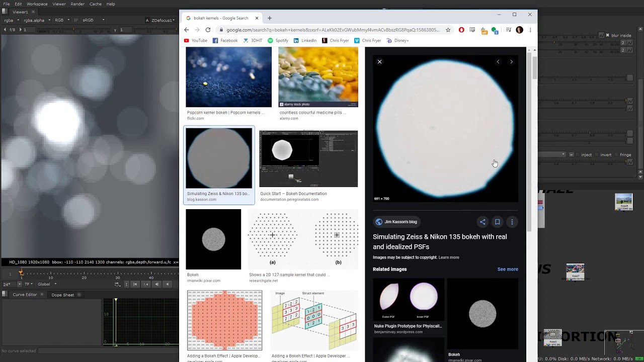Save image with the bookmark icon
644x362 pixels.
click(x=497, y=222)
